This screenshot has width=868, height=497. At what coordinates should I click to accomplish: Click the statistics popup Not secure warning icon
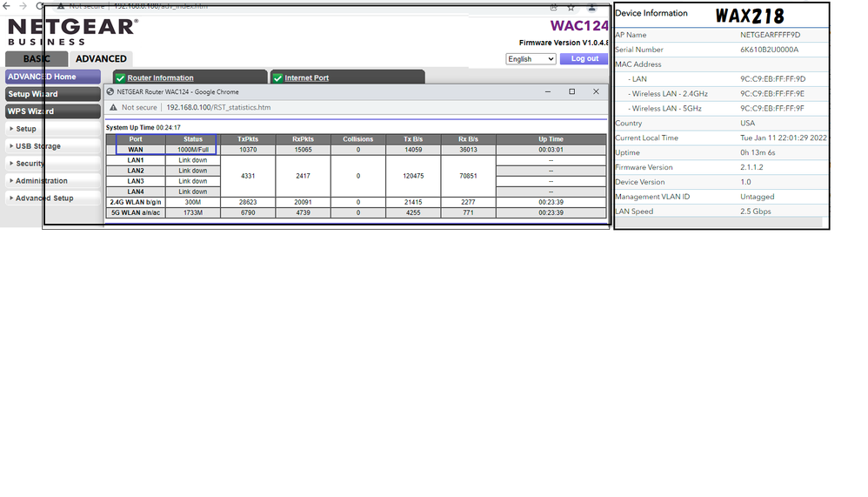point(113,107)
